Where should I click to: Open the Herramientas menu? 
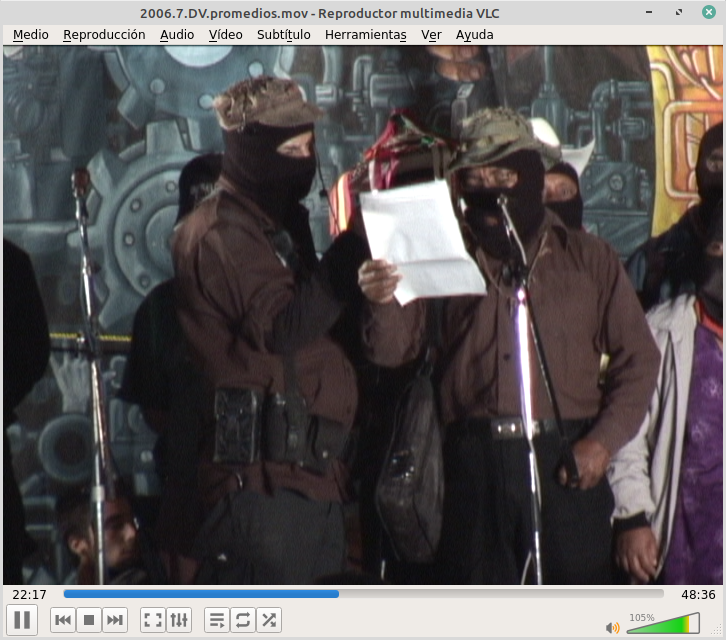365,34
